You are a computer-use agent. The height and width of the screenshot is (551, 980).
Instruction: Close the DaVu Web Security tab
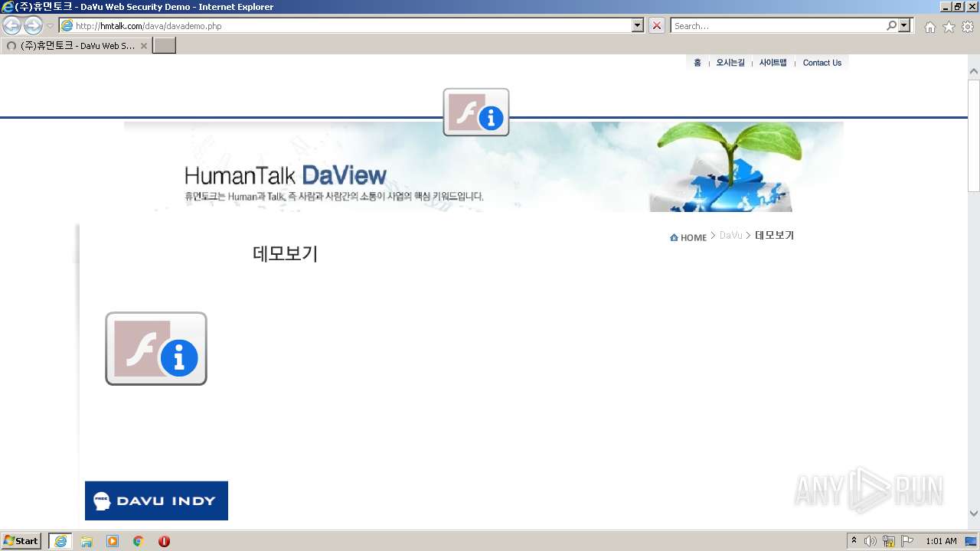point(144,46)
